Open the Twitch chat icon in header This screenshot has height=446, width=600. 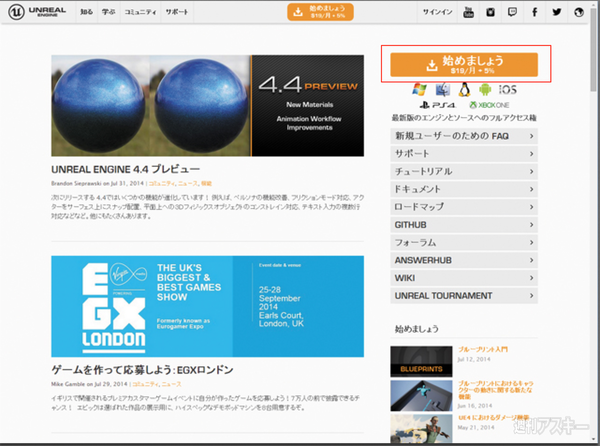click(512, 12)
